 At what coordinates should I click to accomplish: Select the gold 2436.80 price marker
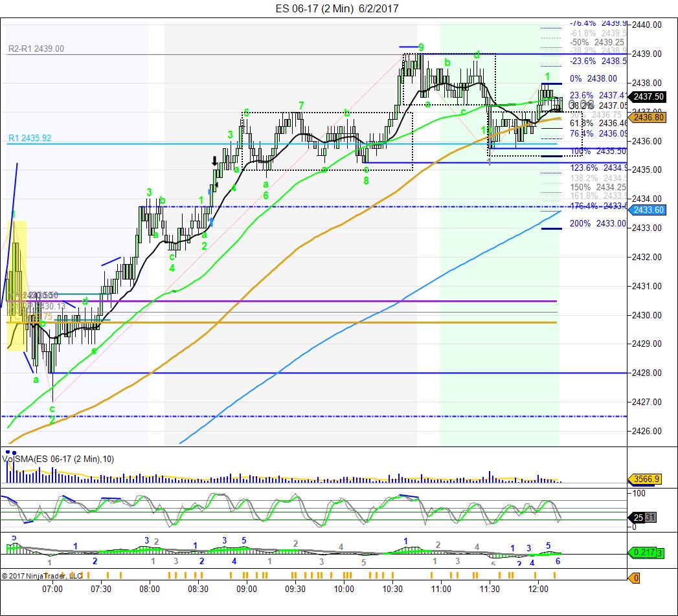[x=648, y=117]
